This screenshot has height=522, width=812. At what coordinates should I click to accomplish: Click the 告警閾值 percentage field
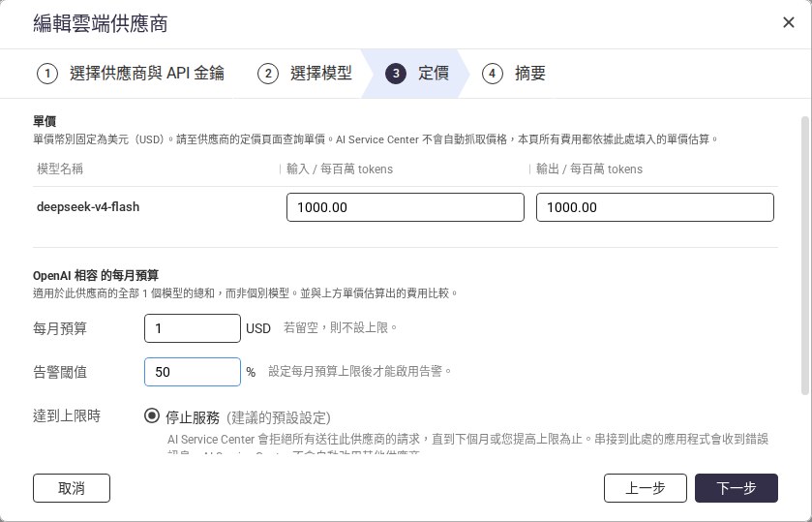click(193, 372)
